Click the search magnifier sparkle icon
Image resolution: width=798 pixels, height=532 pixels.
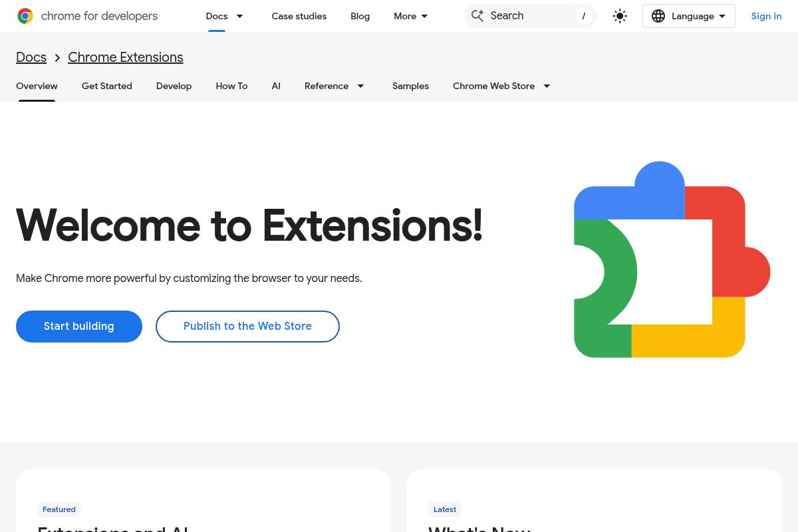pyautogui.click(x=477, y=16)
